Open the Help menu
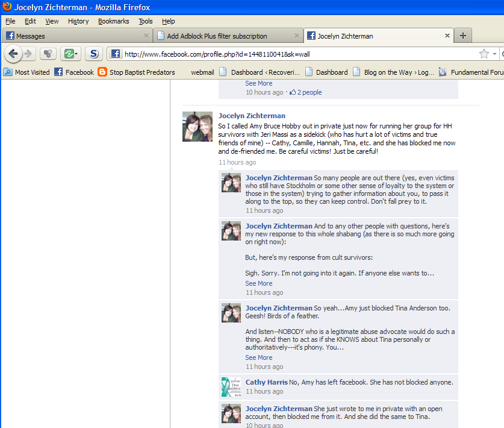Viewport: 504px width, 428px height. point(168,21)
